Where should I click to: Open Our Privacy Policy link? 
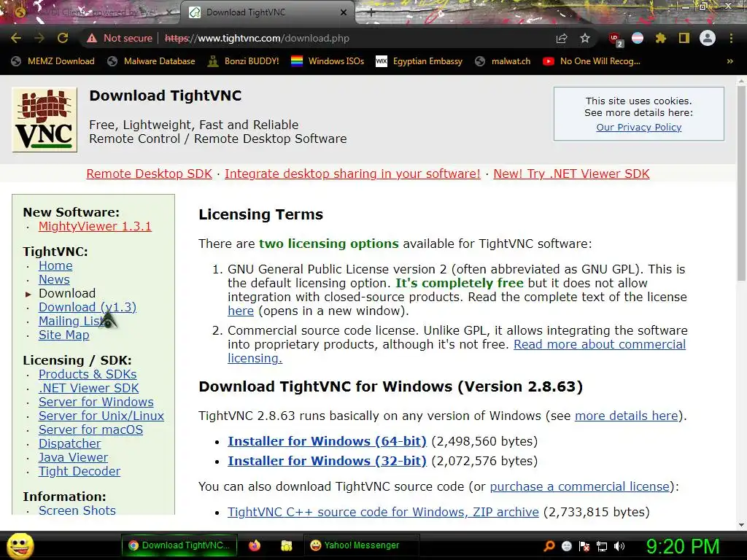click(639, 127)
